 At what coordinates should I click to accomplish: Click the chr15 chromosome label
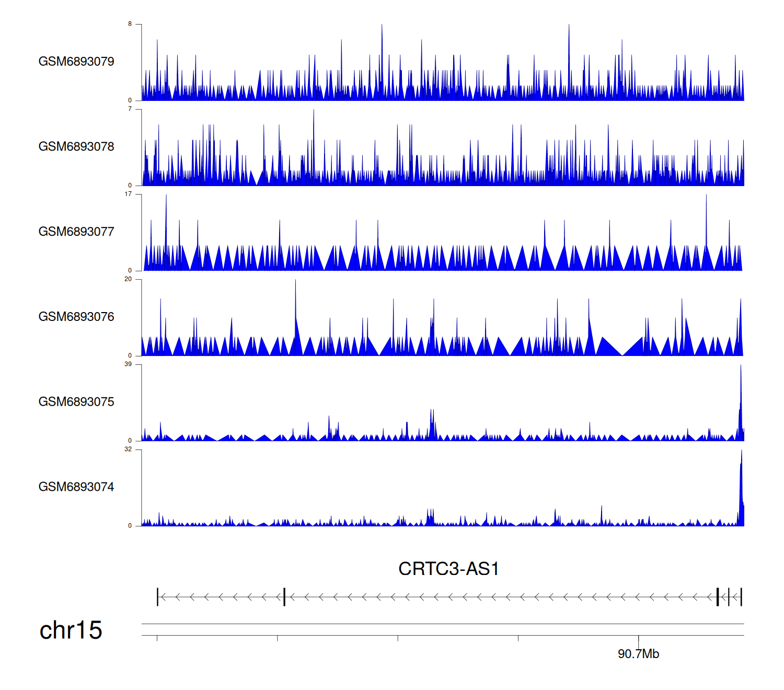[x=71, y=630]
